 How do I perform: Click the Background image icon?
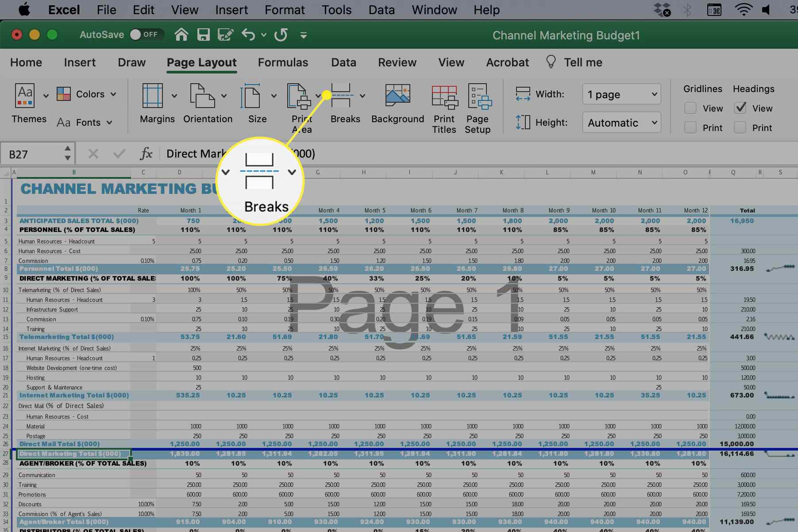(x=397, y=96)
